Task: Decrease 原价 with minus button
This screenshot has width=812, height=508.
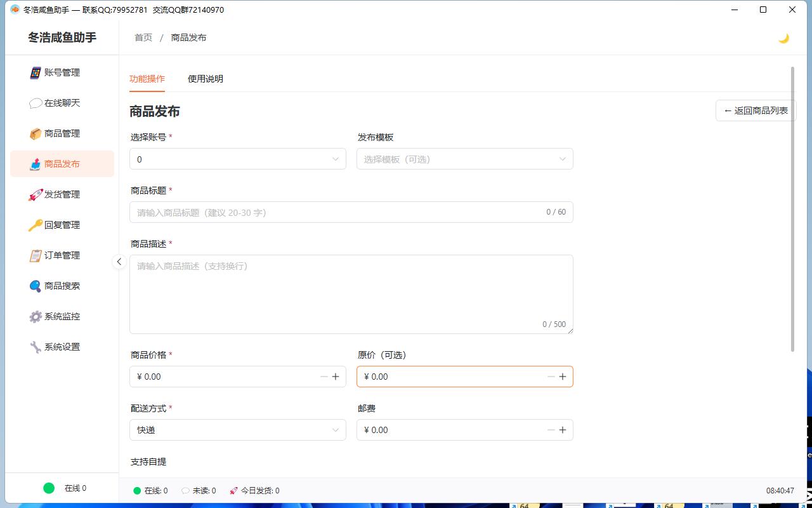Action: (x=551, y=377)
